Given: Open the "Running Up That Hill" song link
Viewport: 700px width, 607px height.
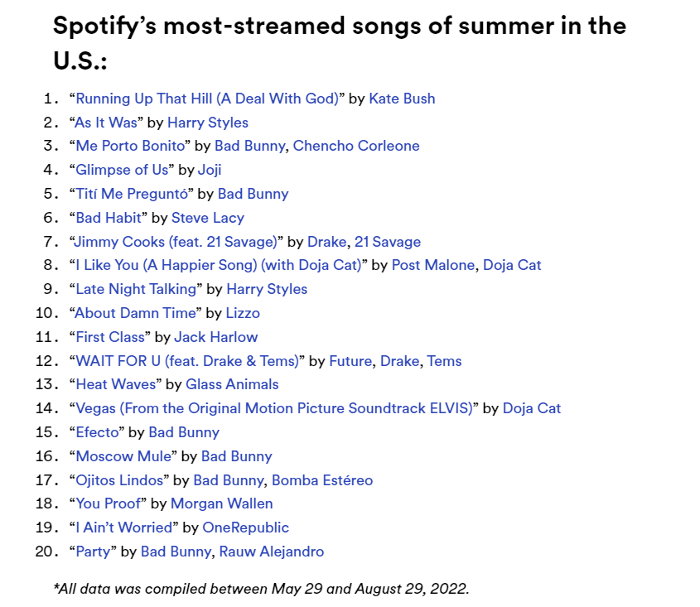Looking at the screenshot, I should (207, 99).
